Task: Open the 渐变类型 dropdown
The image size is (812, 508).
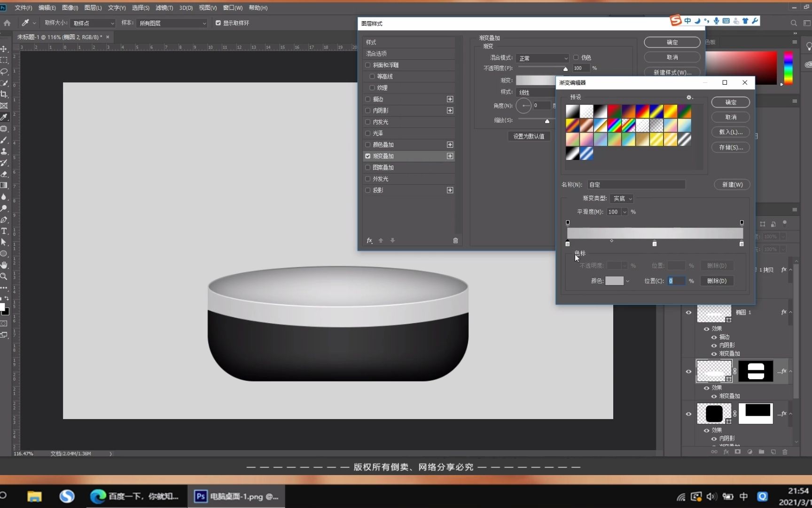Action: (622, 198)
